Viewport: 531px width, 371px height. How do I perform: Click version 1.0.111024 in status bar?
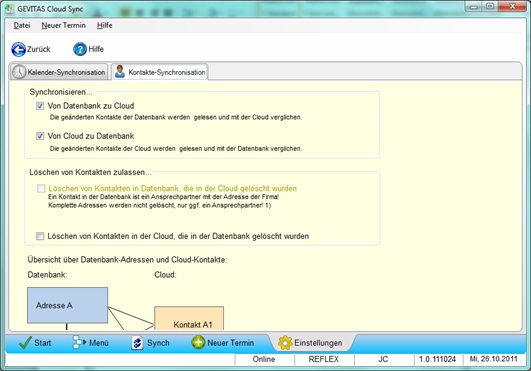pos(438,359)
